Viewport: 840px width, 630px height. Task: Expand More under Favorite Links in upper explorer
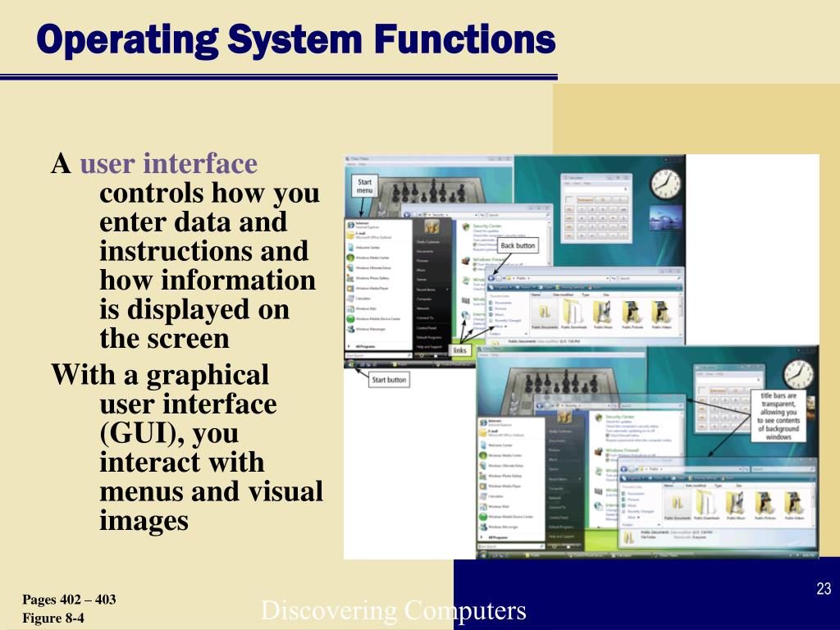tap(501, 326)
